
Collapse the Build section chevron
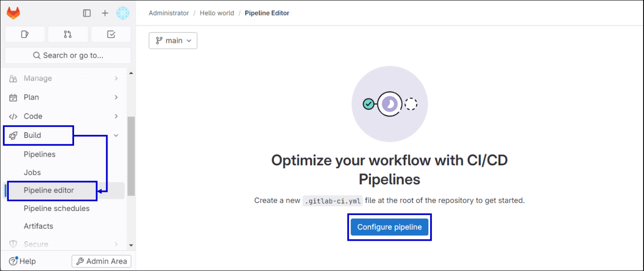tap(116, 135)
